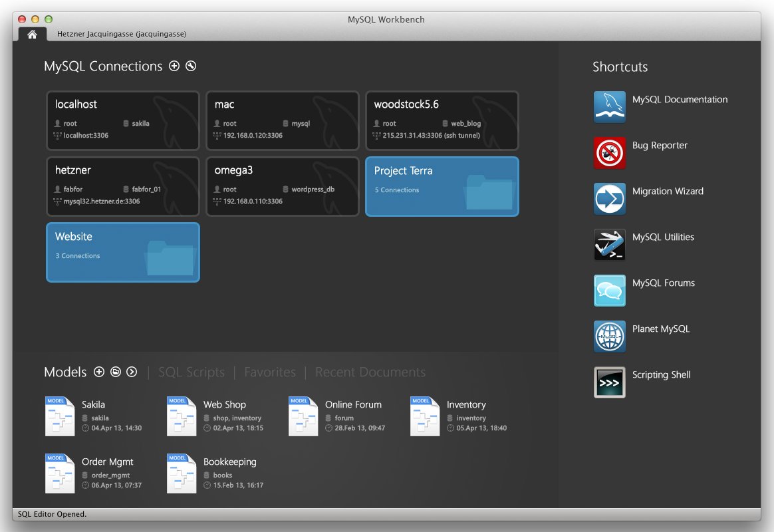The width and height of the screenshot is (774, 532).
Task: Open the Bookkeeping model icon
Action: click(182, 473)
